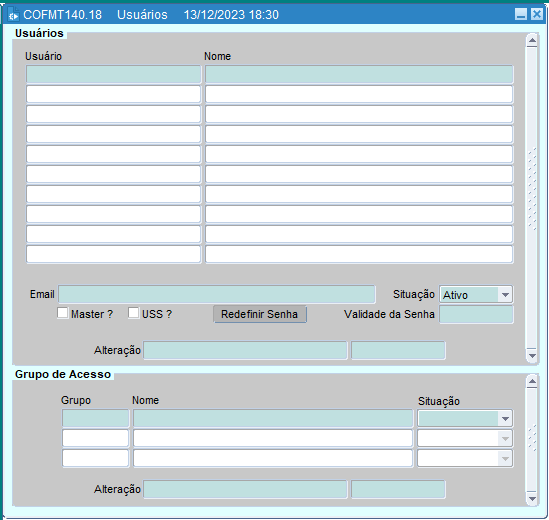Click Usuários panel scroll up arrow
This screenshot has height=520, width=549.
(x=532, y=41)
